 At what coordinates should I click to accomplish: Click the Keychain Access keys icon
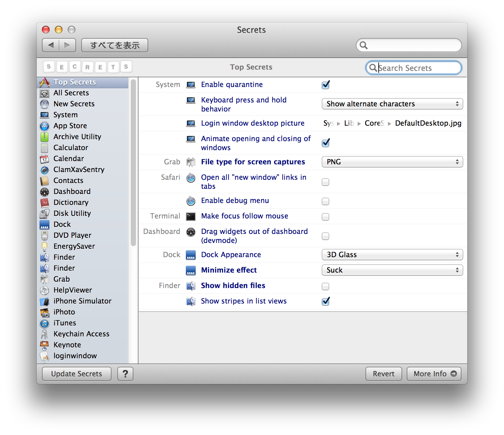coord(44,334)
